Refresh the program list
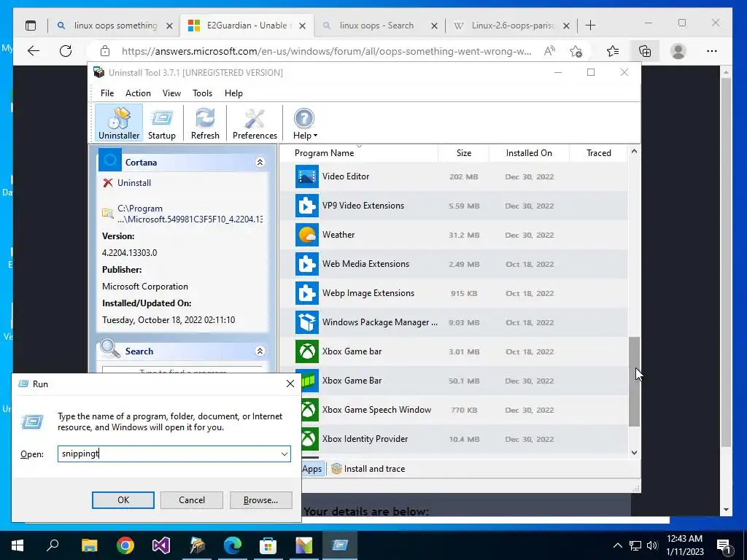The height and width of the screenshot is (560, 747). pos(205,122)
